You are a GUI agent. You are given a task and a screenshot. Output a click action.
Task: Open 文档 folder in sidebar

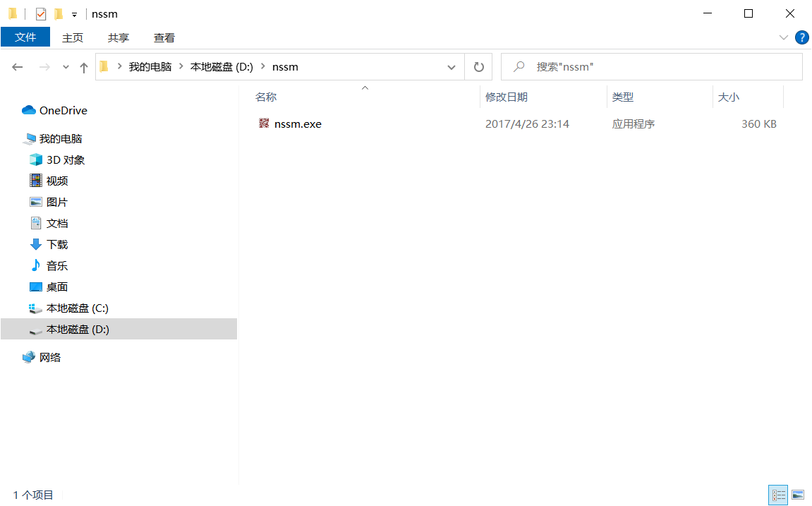click(57, 223)
